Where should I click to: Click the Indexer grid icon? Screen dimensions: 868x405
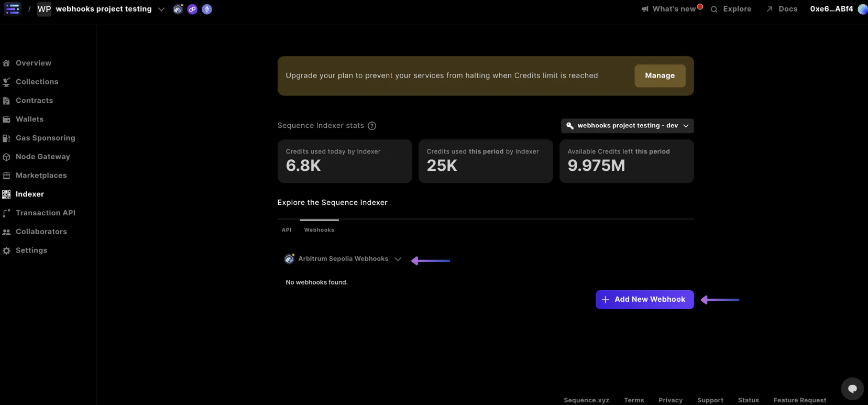coord(6,194)
